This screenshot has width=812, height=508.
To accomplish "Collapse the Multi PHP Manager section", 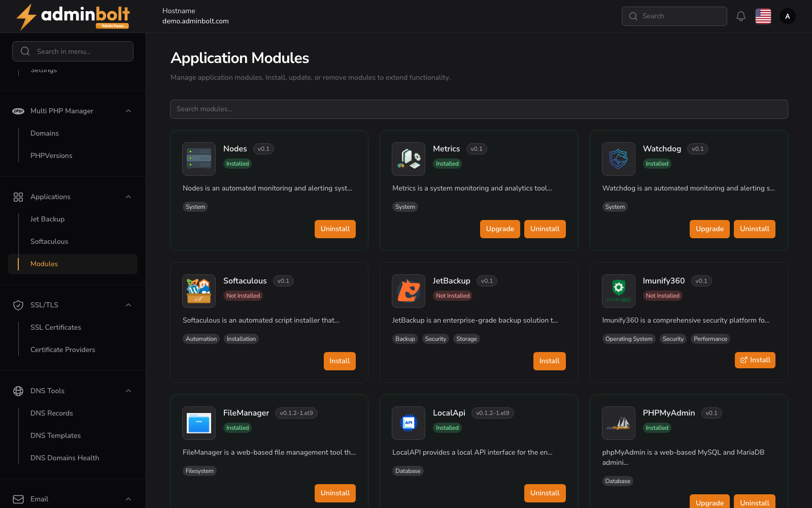I will click(x=128, y=111).
